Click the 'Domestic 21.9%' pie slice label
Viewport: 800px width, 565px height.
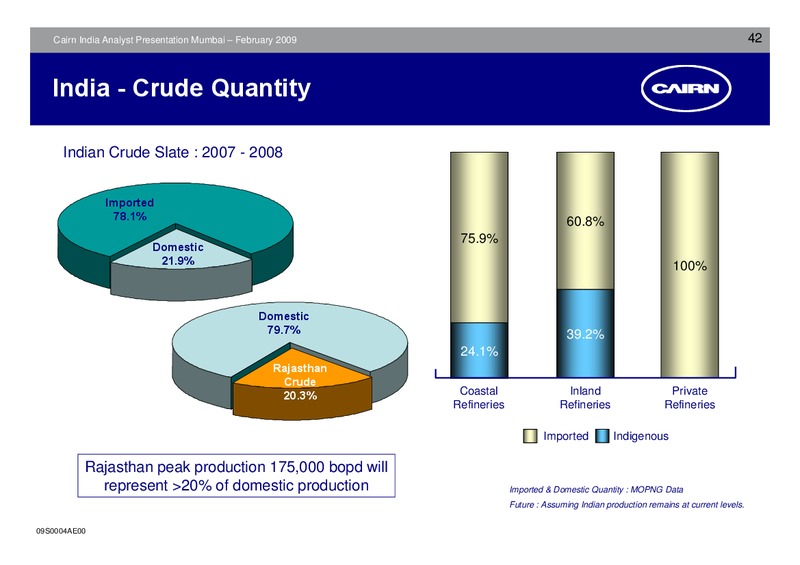point(178,254)
